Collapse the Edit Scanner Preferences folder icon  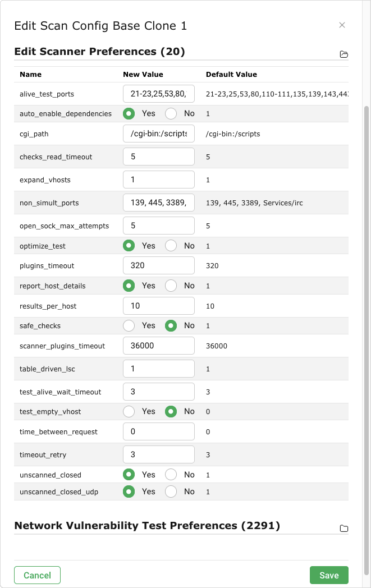point(344,54)
